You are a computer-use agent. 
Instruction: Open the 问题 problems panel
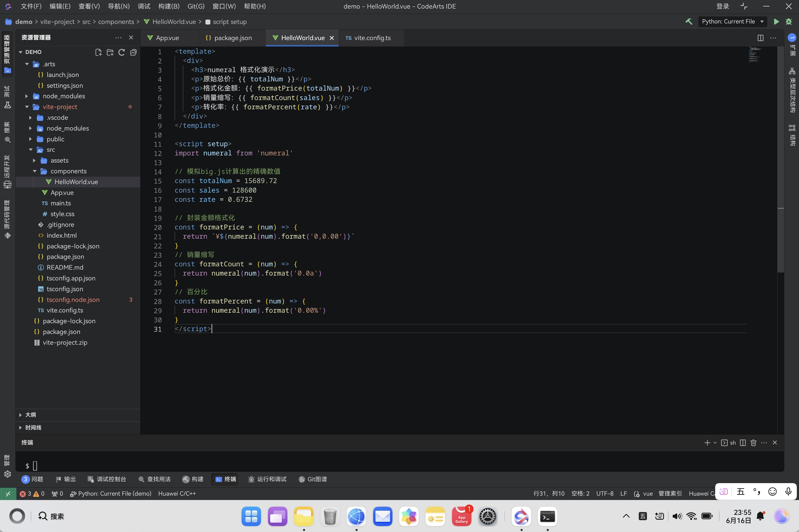coord(33,479)
